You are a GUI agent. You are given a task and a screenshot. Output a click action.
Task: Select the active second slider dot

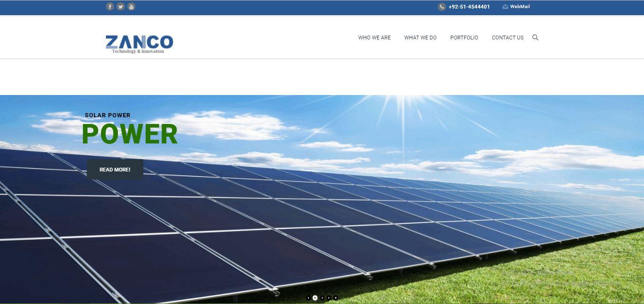coord(315,298)
